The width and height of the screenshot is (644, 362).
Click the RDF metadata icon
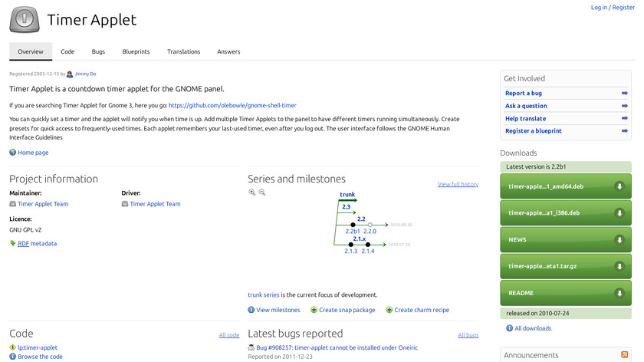(x=12, y=243)
